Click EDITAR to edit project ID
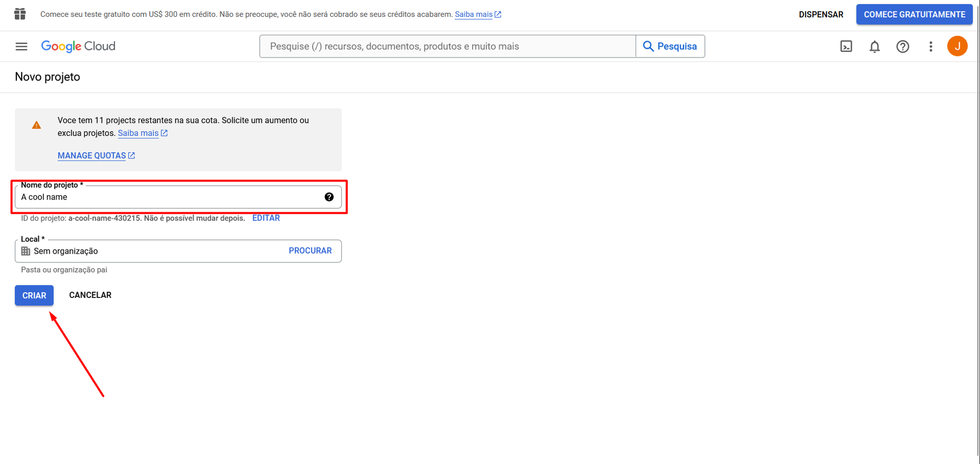Viewport: 980px width, 464px height. coord(266,218)
